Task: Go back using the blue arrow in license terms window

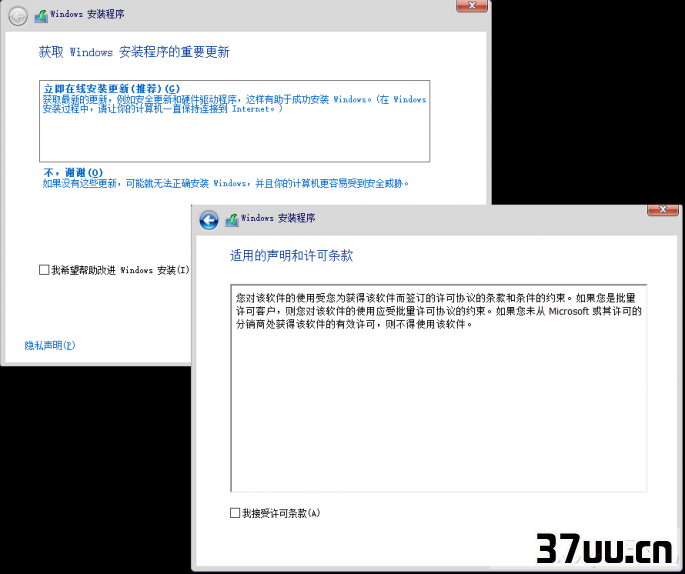Action: [209, 220]
